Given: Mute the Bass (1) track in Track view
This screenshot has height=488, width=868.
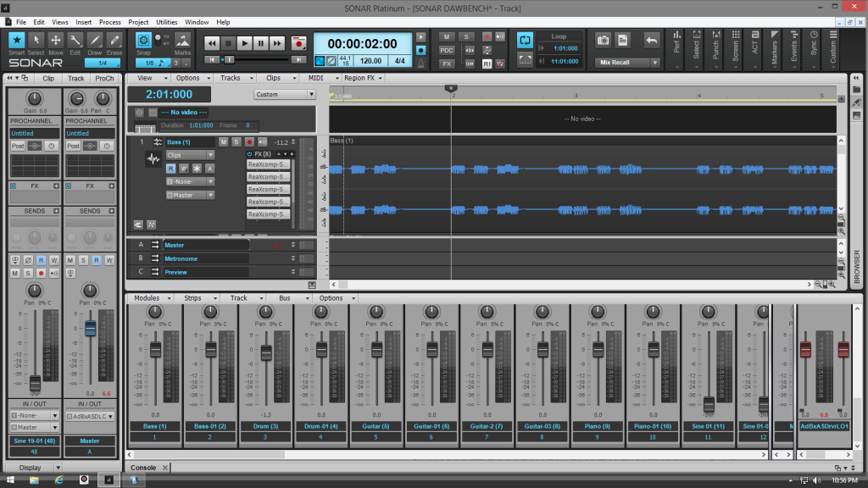Looking at the screenshot, I should click(x=223, y=142).
